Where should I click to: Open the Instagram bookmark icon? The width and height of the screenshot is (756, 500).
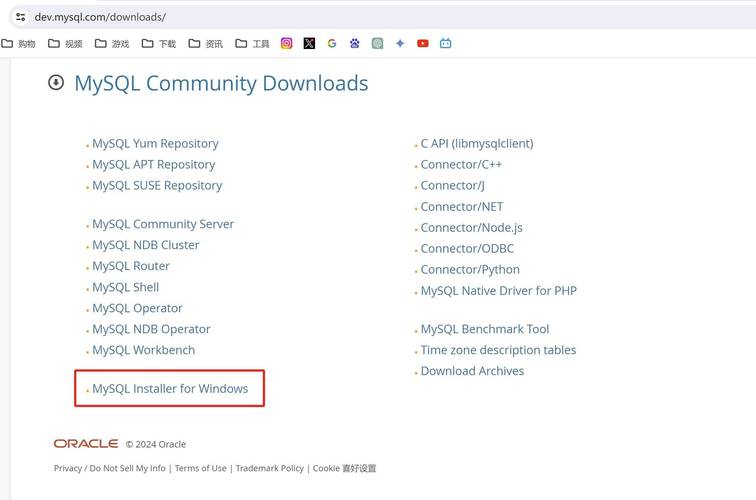(286, 43)
